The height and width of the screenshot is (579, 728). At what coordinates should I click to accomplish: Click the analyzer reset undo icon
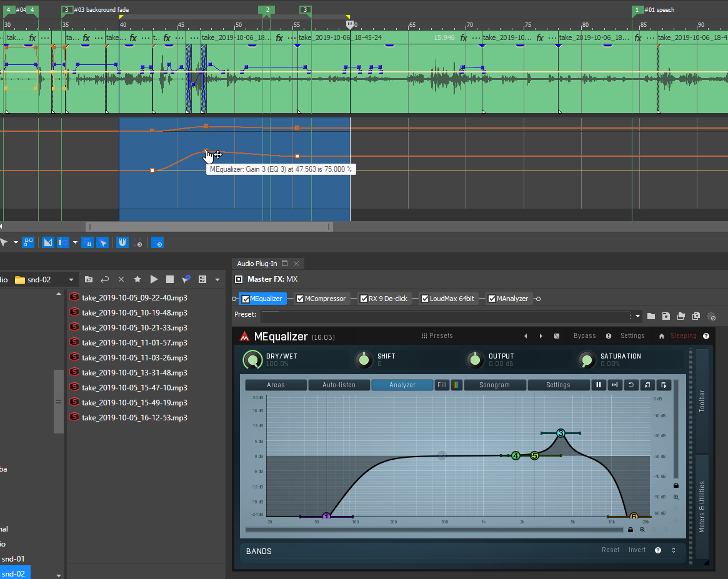click(x=631, y=385)
